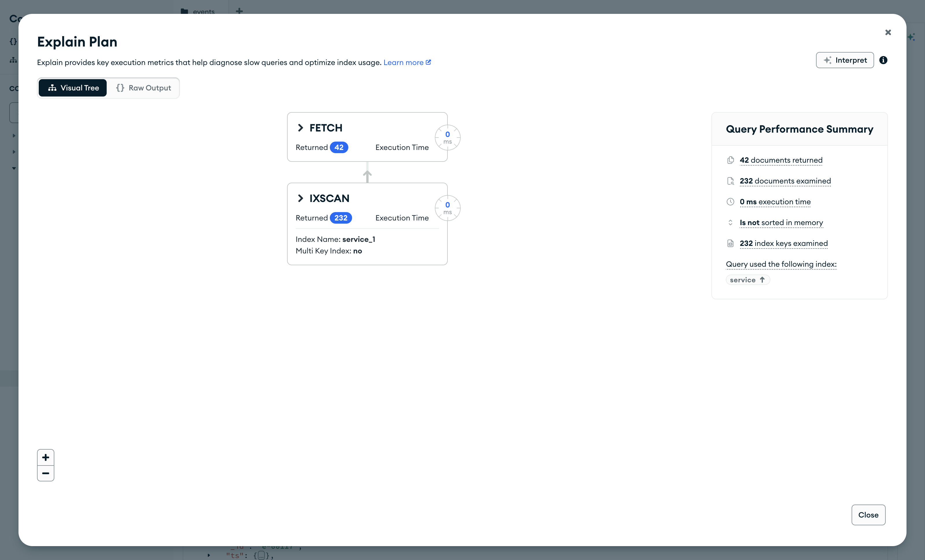925x560 pixels.
Task: Switch to the Visual Tree view
Action: (x=73, y=88)
